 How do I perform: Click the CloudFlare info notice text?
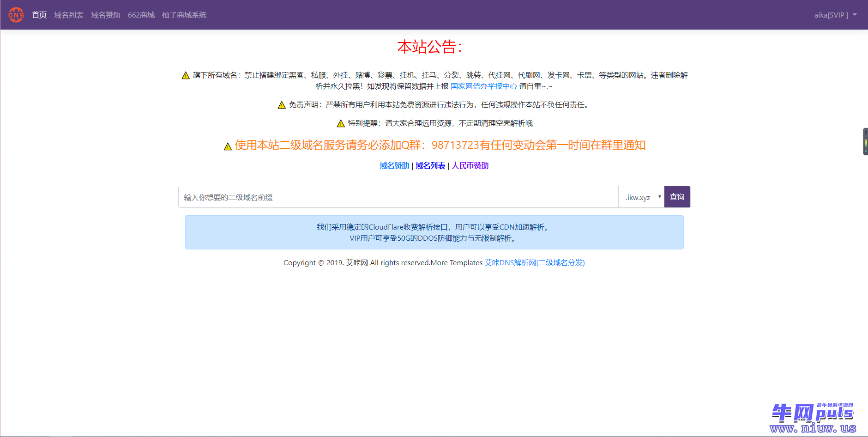(434, 232)
